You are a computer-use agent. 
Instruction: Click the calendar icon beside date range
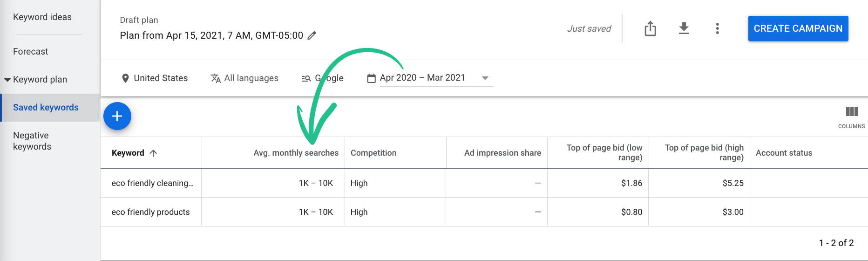tap(371, 78)
